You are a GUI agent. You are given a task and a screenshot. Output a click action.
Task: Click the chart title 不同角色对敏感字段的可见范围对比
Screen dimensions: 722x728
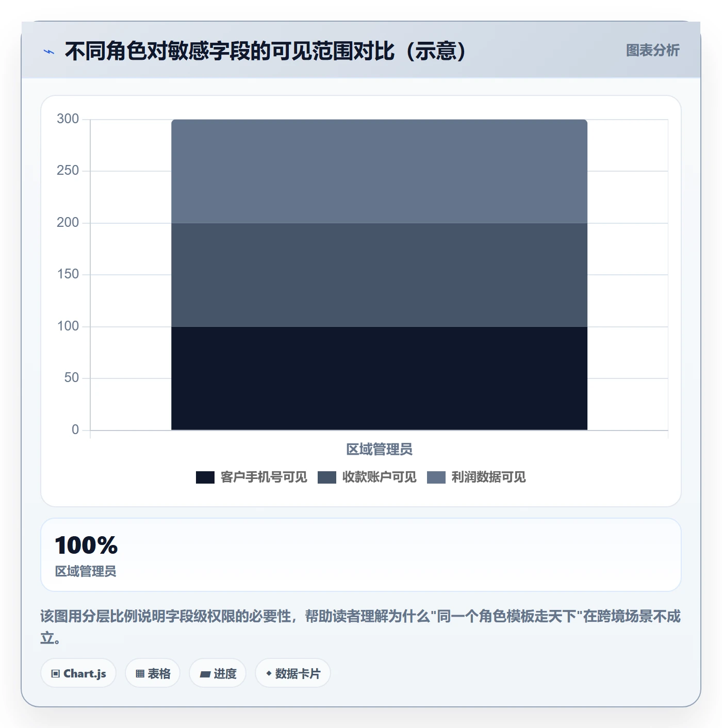pyautogui.click(x=266, y=51)
